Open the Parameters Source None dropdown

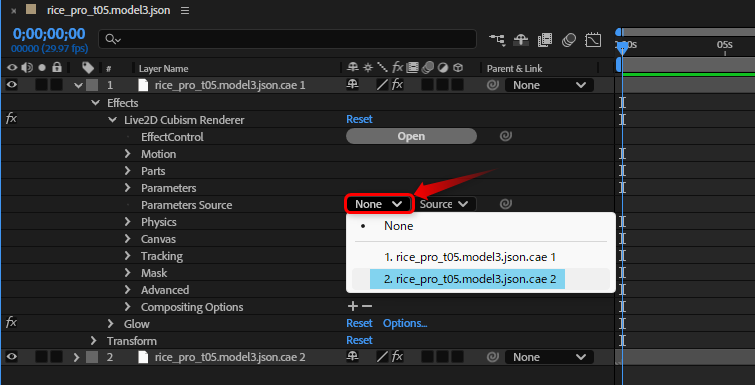pos(378,204)
